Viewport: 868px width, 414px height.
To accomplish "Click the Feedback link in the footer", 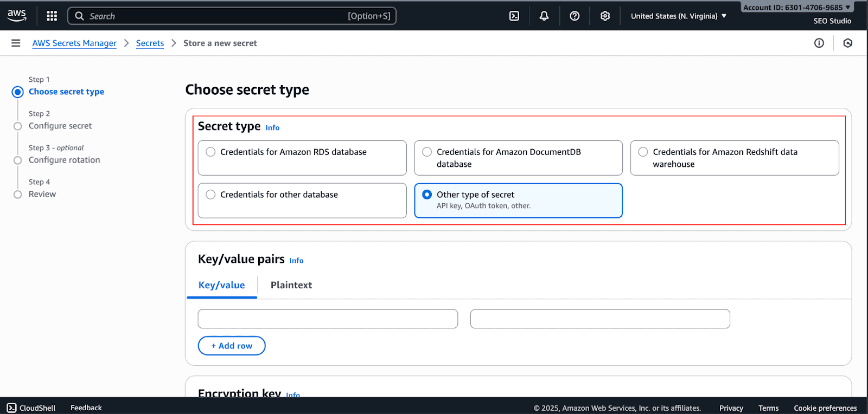I will pyautogui.click(x=86, y=407).
